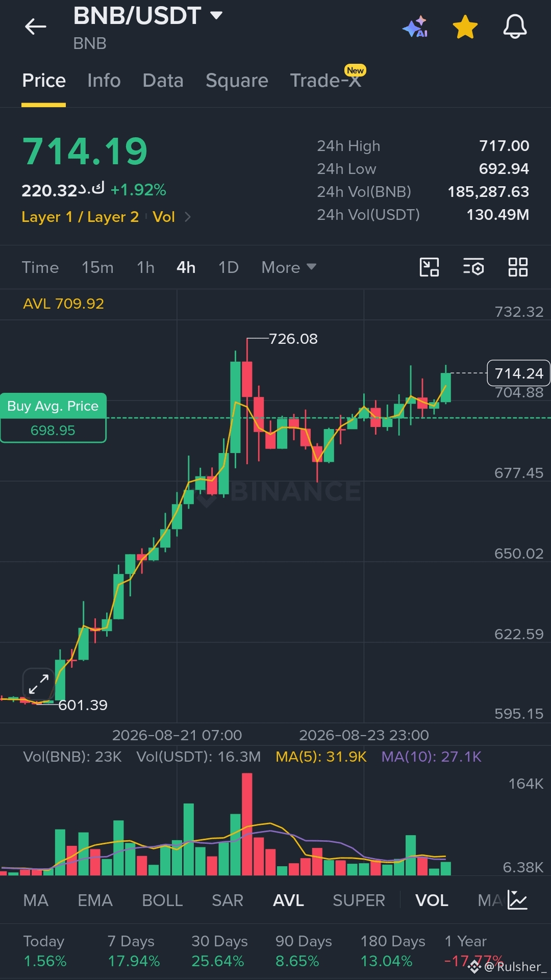Tap the 7 Days 17.94% performance
The image size is (551, 980).
134,951
